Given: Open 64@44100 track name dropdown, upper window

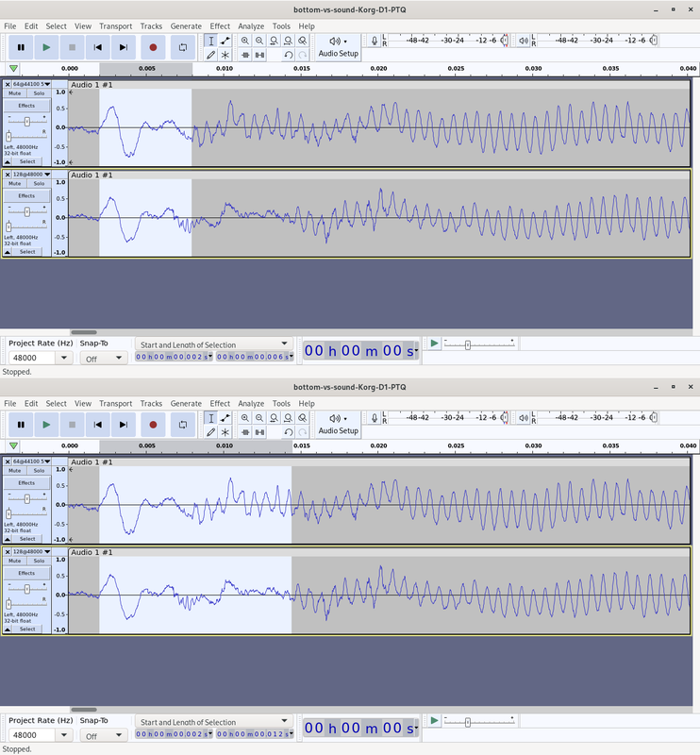Looking at the screenshot, I should click(x=31, y=84).
